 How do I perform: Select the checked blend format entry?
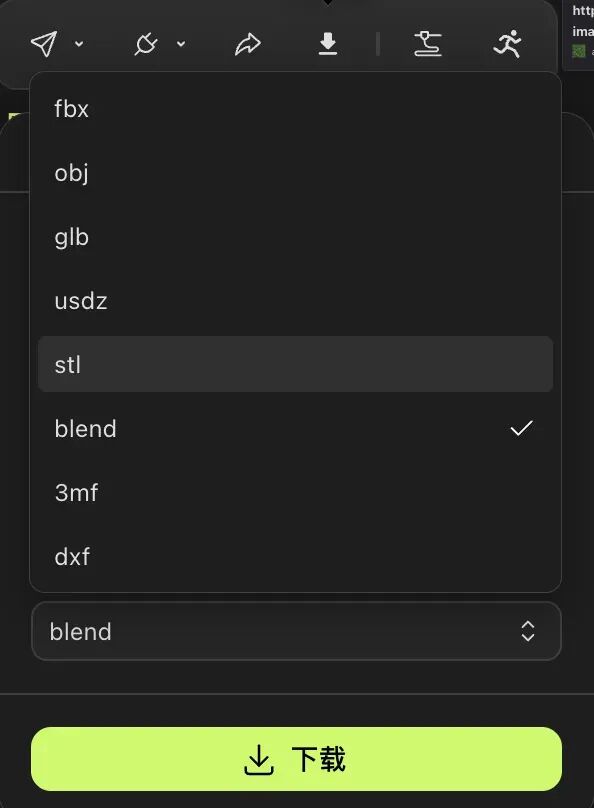coord(295,429)
